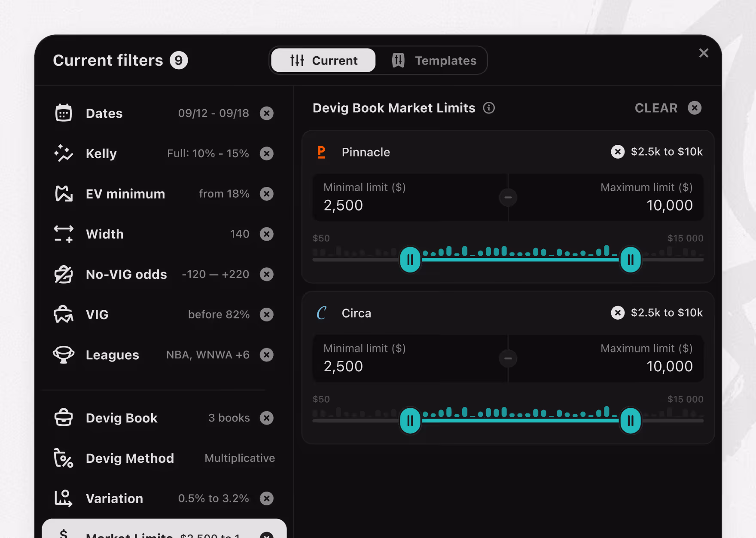Click Circa slider left handle
The width and height of the screenshot is (756, 538).
coord(410,420)
